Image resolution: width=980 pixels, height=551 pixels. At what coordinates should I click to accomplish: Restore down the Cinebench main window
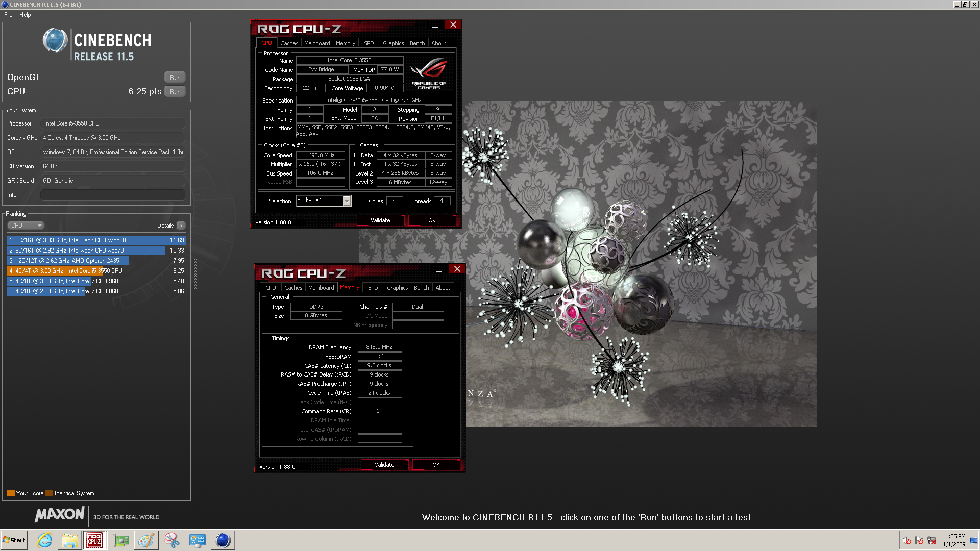coord(965,5)
